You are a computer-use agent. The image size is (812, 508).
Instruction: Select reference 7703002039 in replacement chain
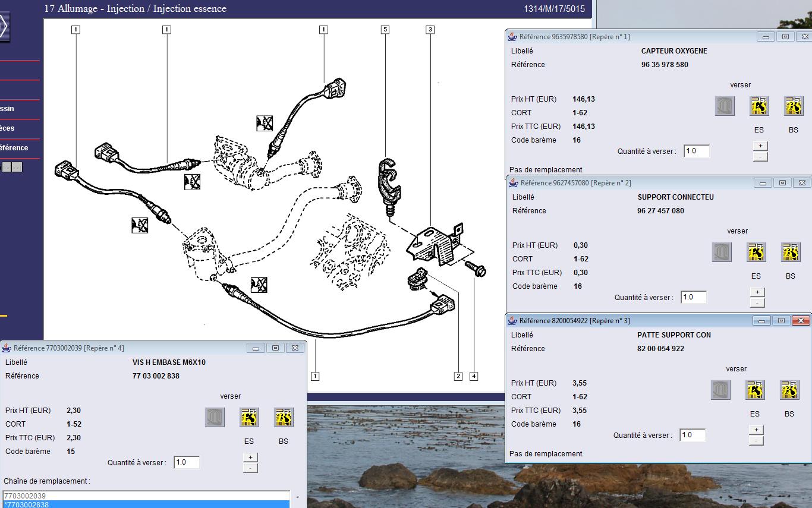(146, 496)
